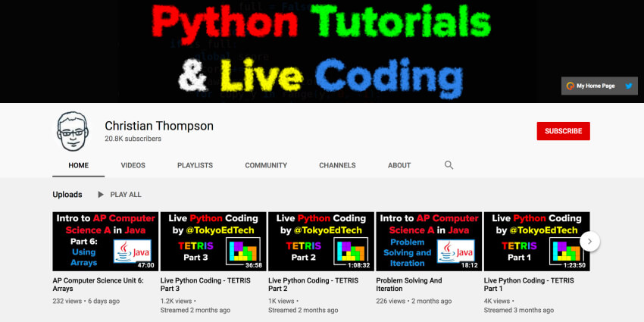
Task: Go to the Community tab
Action: point(266,165)
